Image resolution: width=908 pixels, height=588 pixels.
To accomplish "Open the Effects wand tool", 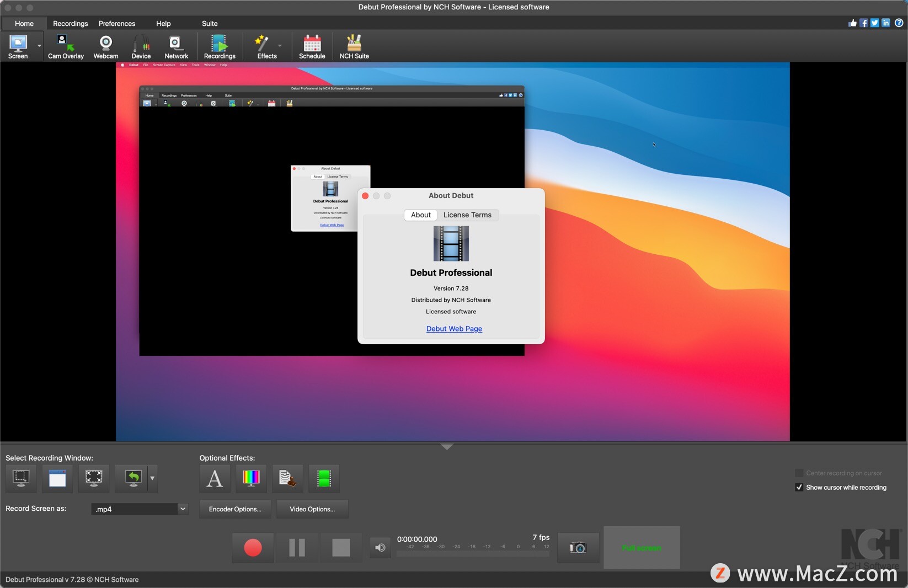I will tap(266, 46).
